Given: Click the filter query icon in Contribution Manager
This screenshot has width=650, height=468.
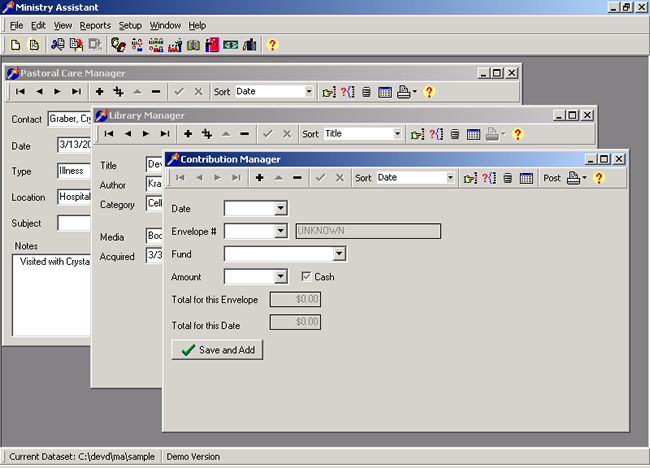Looking at the screenshot, I should 489,178.
